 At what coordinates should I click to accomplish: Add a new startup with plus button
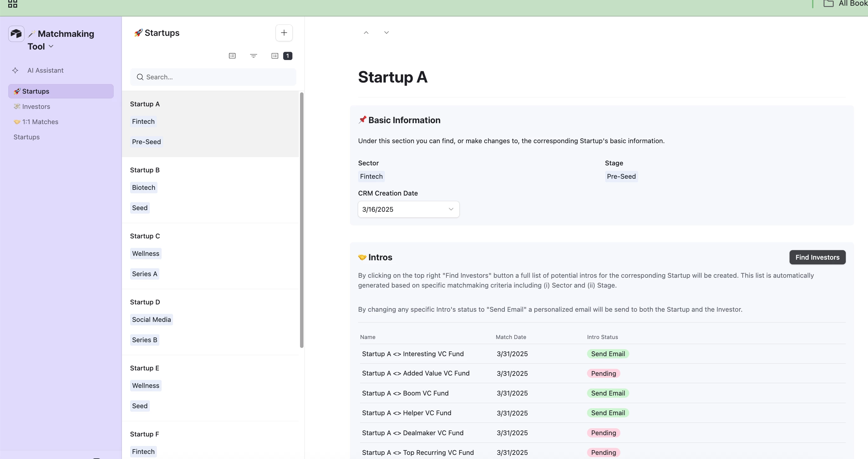pos(284,33)
